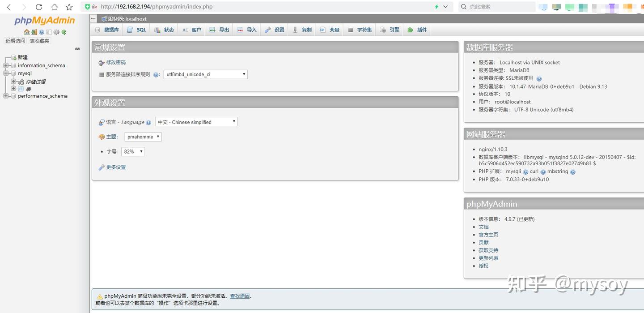This screenshot has height=313, width=644.
Task: Open the phpMyAdmin home page icon
Action: 27,32
